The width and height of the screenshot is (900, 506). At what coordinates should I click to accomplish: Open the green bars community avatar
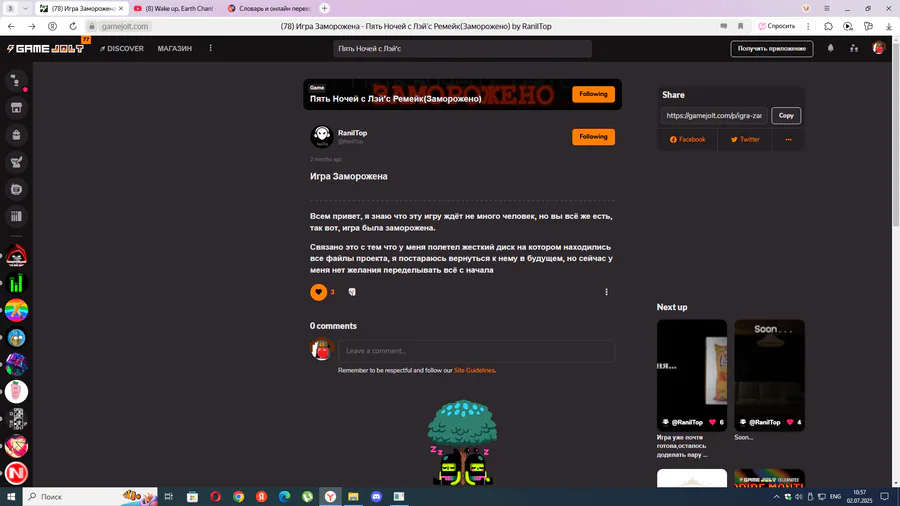coord(16,283)
